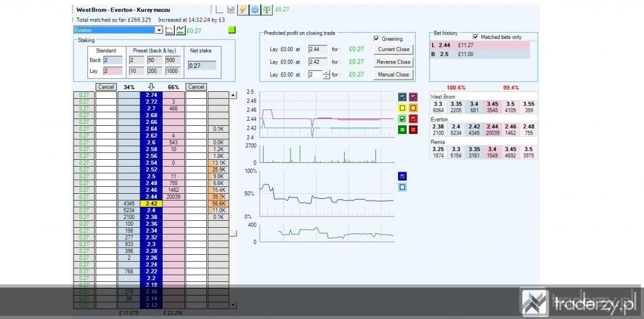Toggle the dark blue chart series checkbox
The image size is (644, 319).
[402, 97]
